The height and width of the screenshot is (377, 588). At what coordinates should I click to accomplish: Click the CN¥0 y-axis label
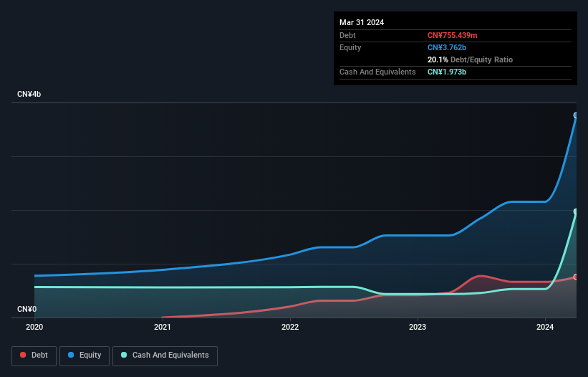click(x=27, y=309)
